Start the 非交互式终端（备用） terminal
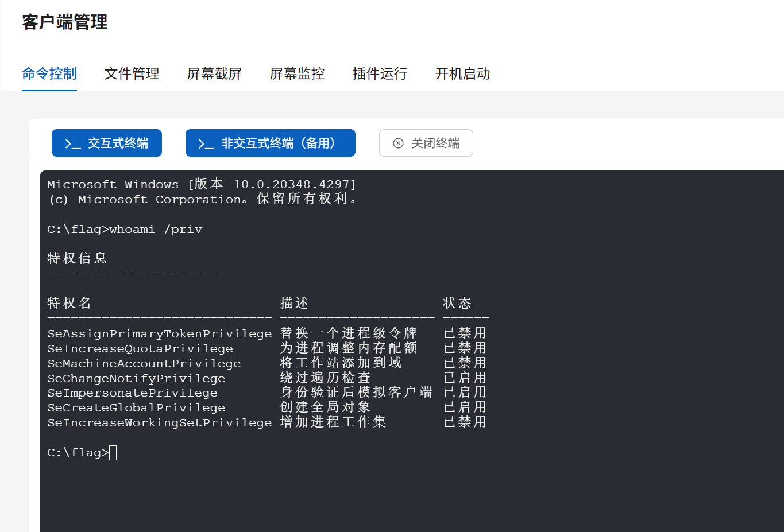Image resolution: width=784 pixels, height=532 pixels. click(x=271, y=143)
